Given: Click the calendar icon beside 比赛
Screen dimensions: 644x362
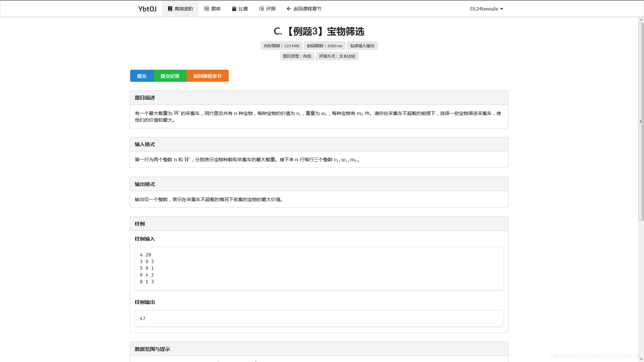Looking at the screenshot, I should click(x=234, y=9).
